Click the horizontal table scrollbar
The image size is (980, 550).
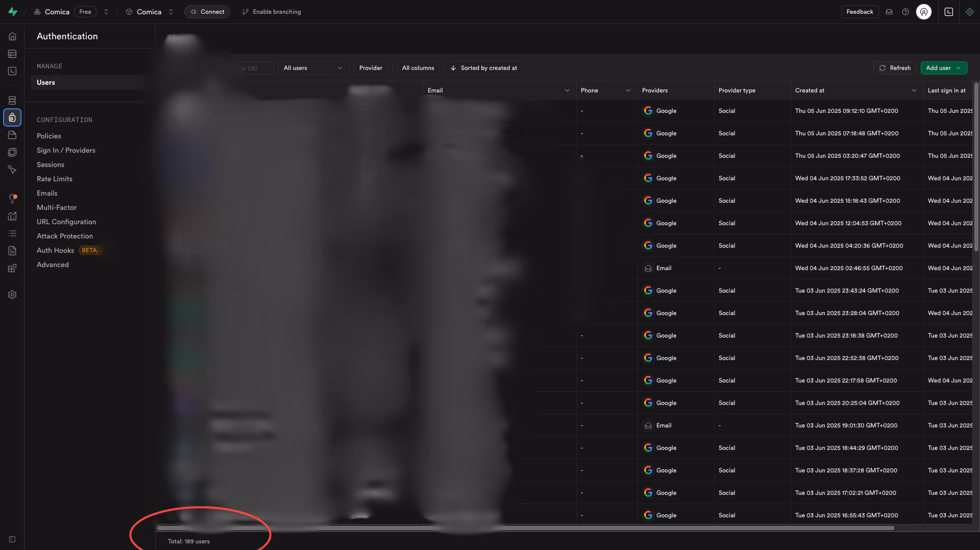(526, 528)
